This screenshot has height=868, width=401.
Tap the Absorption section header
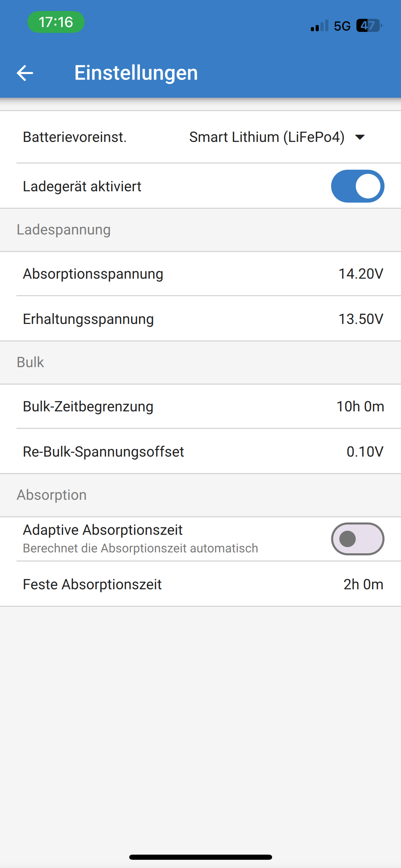[52, 495]
